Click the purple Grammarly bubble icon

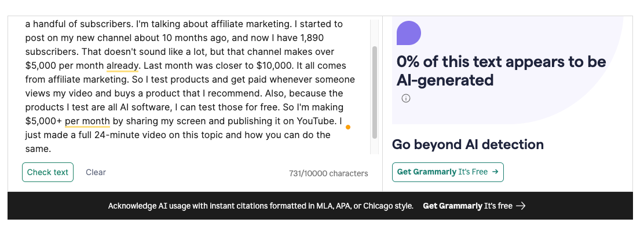pyautogui.click(x=409, y=33)
